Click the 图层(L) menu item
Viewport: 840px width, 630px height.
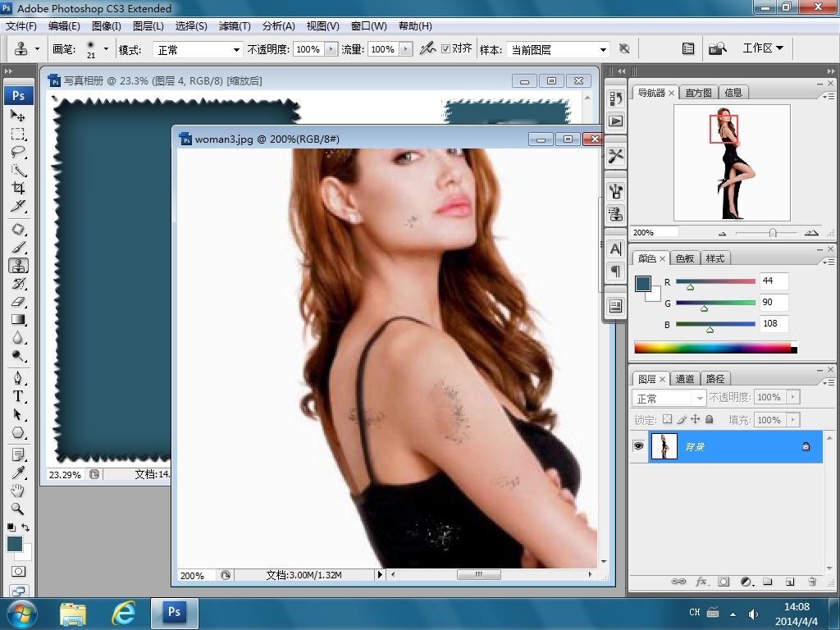pos(148,26)
